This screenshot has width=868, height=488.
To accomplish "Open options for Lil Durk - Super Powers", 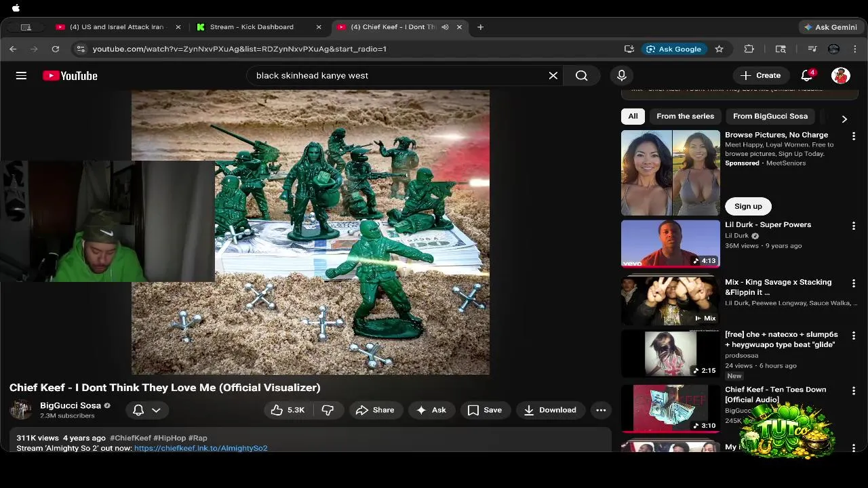I will click(x=854, y=226).
